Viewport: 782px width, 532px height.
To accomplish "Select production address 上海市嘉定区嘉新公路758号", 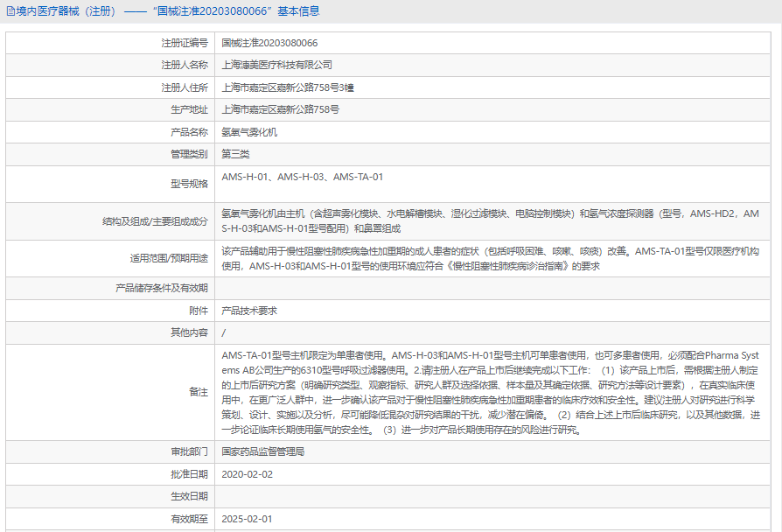I will [x=280, y=109].
